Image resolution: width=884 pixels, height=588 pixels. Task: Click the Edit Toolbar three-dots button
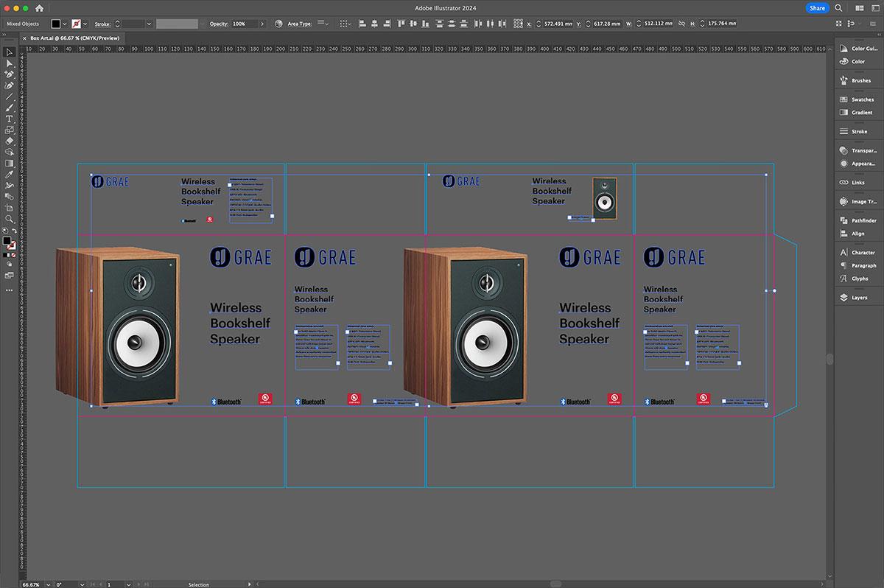[x=9, y=290]
